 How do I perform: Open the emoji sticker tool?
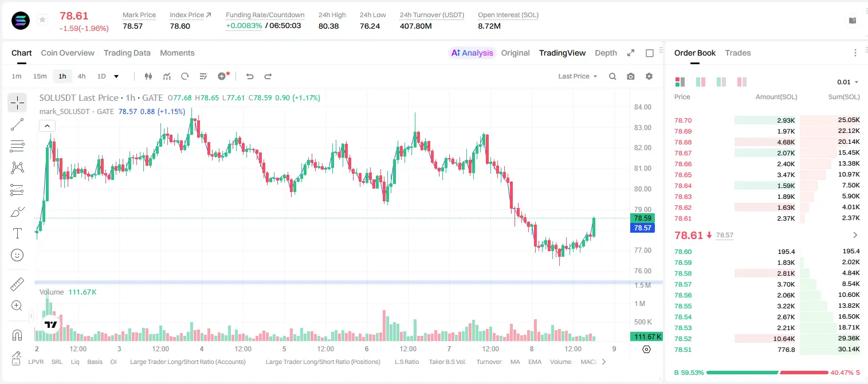click(17, 255)
